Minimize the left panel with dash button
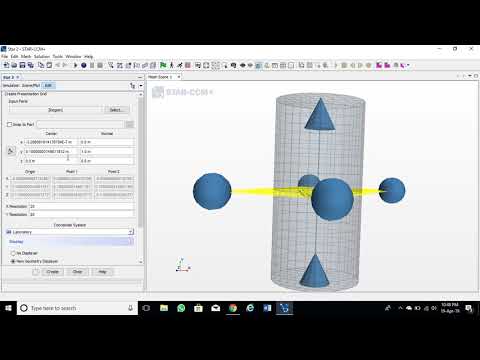Viewport: 480px width, 360px height. click(x=140, y=77)
